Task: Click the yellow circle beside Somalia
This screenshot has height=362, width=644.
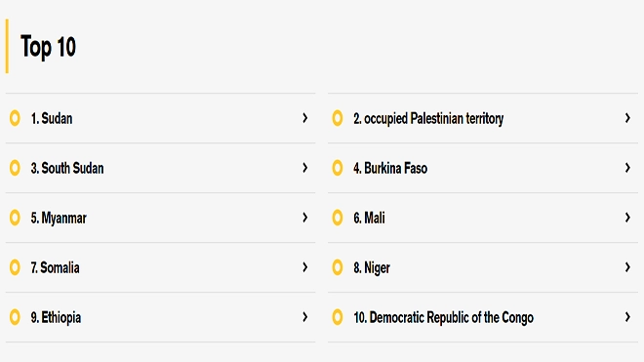Action: (x=15, y=267)
